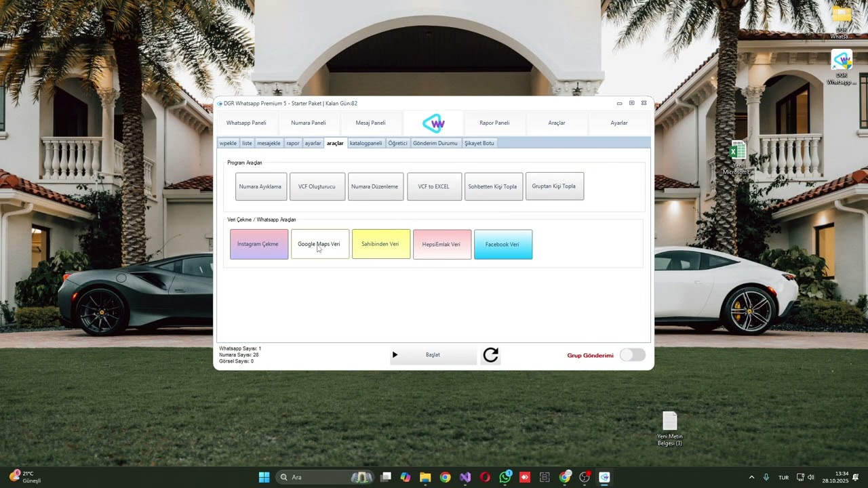Open the Araçlar top menu

tap(557, 123)
